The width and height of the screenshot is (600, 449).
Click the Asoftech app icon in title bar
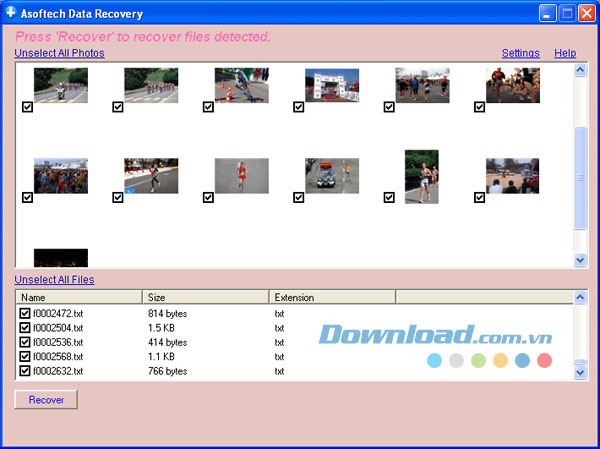click(x=10, y=13)
